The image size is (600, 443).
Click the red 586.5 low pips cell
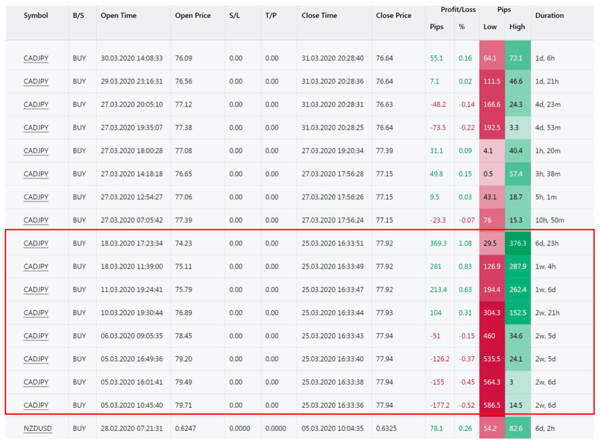click(490, 405)
